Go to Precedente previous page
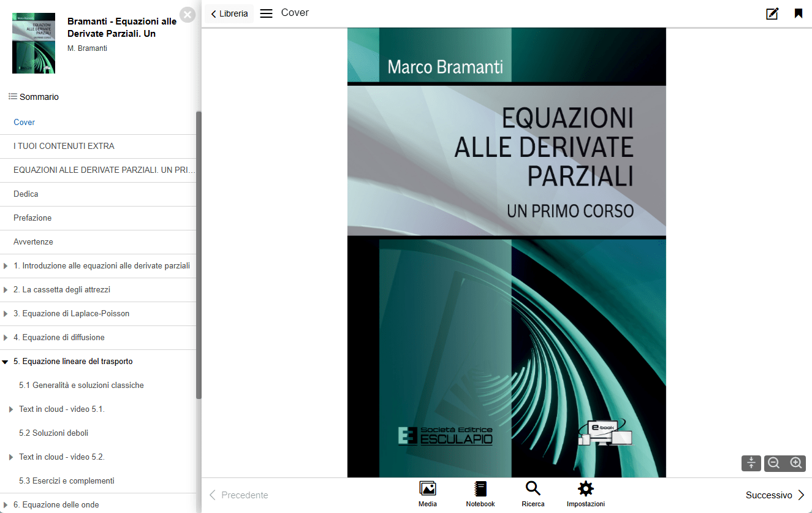 click(239, 495)
